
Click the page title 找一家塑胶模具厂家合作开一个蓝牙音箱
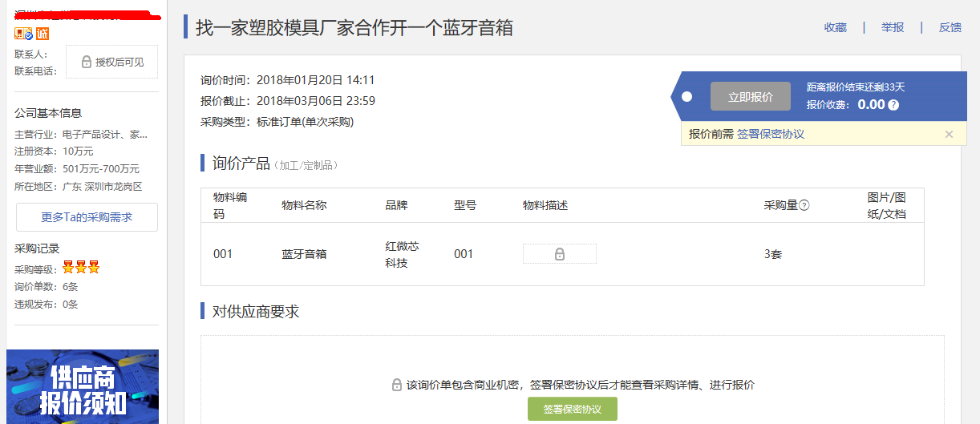[x=354, y=27]
